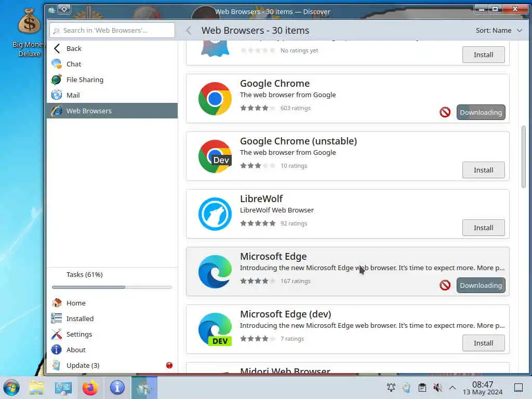The width and height of the screenshot is (532, 399).
Task: Click the back chevron beside the page title
Action: pyautogui.click(x=189, y=31)
